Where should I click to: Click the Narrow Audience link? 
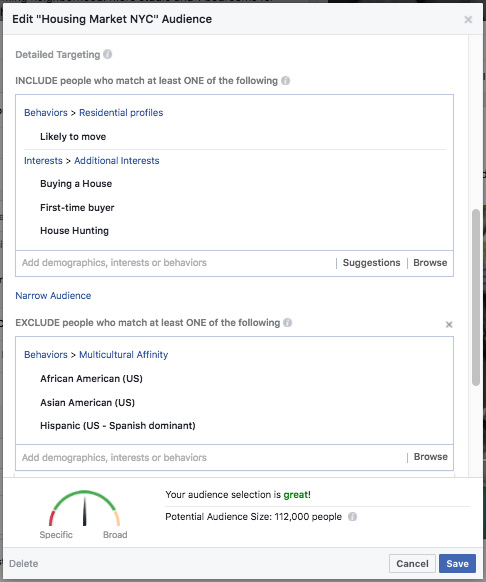coord(53,295)
